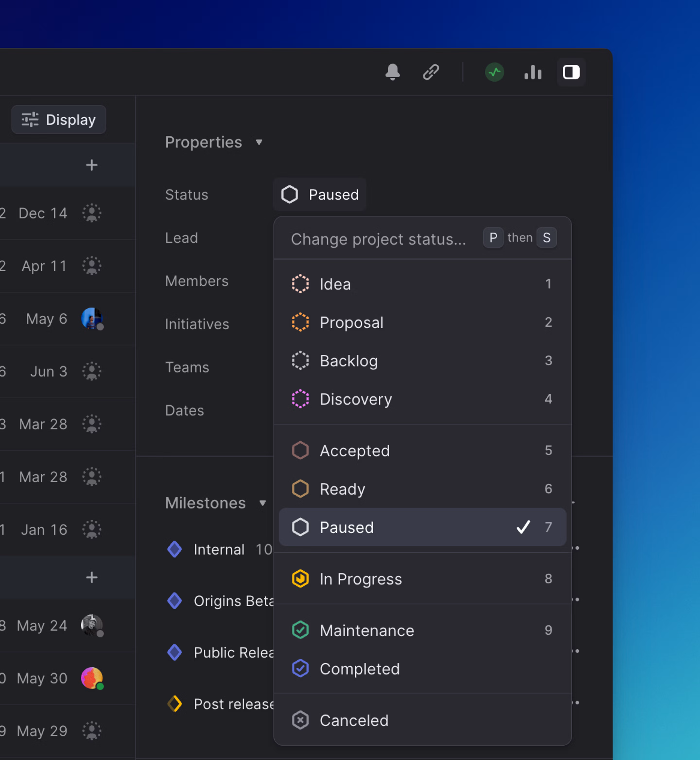This screenshot has height=760, width=700.
Task: Click the pink Discovery hexagon icon
Action: (x=300, y=399)
